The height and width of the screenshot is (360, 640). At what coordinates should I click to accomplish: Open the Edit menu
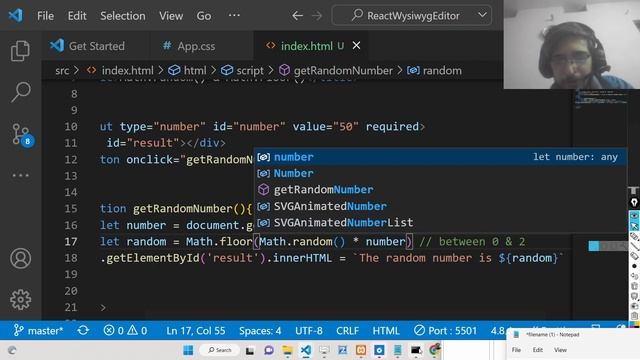point(77,16)
